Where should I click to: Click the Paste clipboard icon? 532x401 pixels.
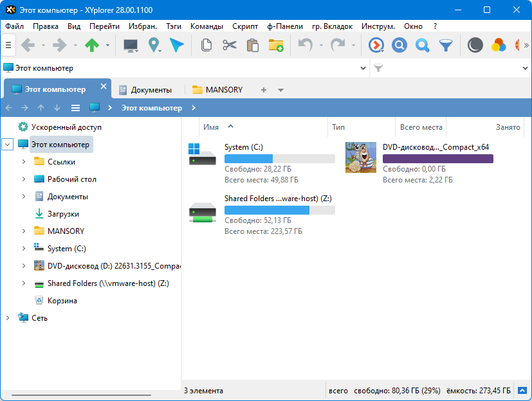[253, 45]
